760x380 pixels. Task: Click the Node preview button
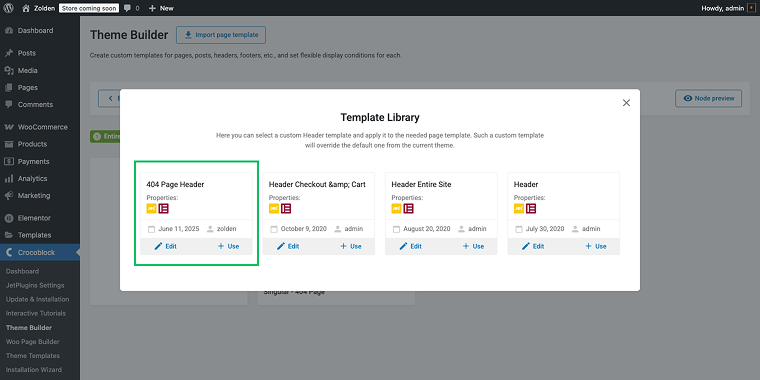pyautogui.click(x=708, y=98)
